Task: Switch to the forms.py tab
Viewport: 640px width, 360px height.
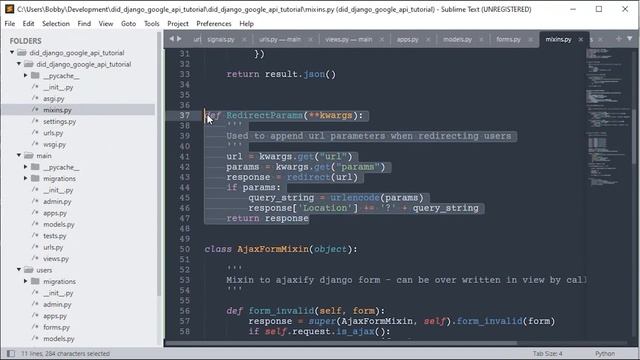Action: [509, 40]
